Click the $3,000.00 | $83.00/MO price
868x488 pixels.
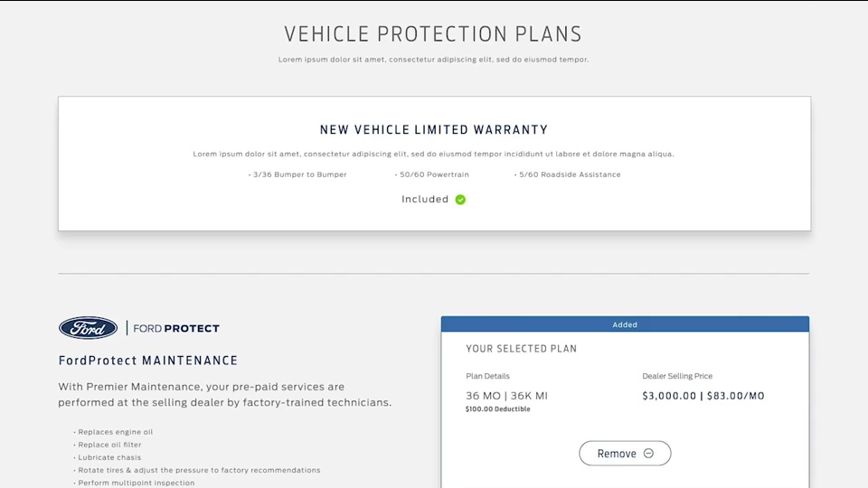703,396
